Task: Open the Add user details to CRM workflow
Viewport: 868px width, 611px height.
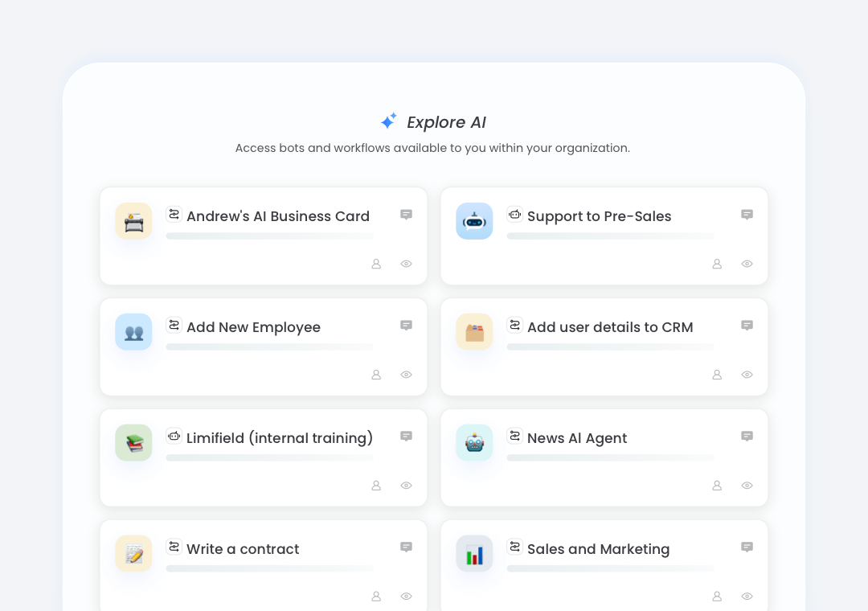Action: 609,327
